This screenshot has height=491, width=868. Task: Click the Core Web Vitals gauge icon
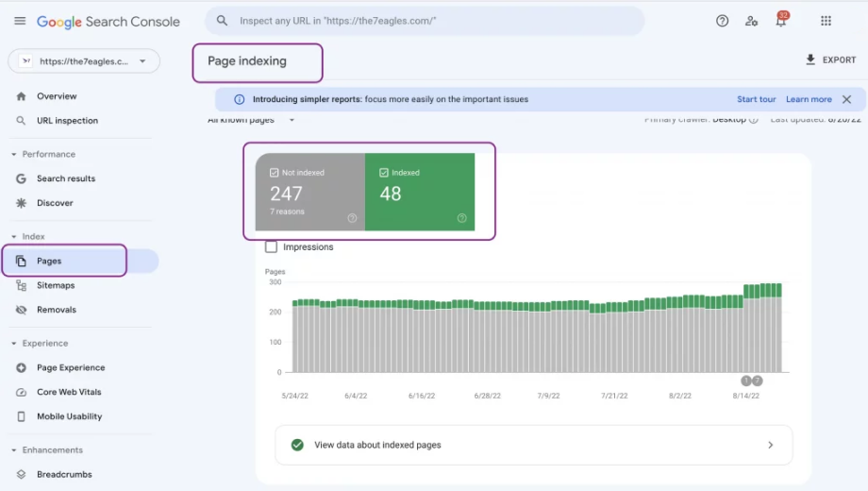(21, 392)
